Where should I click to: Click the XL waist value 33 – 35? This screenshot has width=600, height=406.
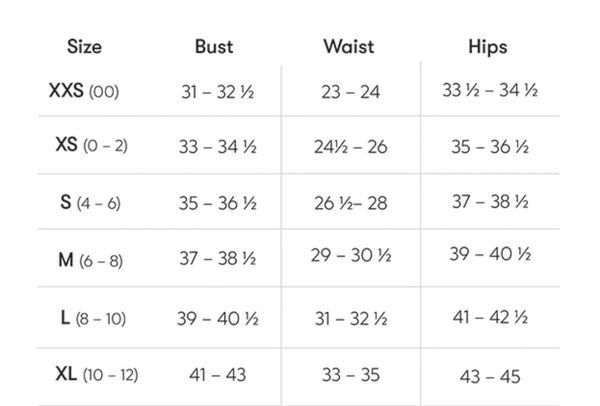point(351,375)
